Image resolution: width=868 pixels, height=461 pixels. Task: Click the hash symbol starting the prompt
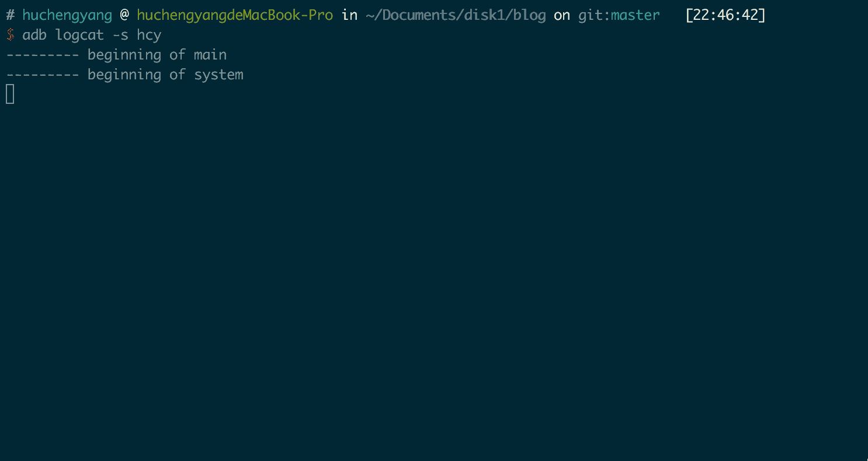(10, 15)
